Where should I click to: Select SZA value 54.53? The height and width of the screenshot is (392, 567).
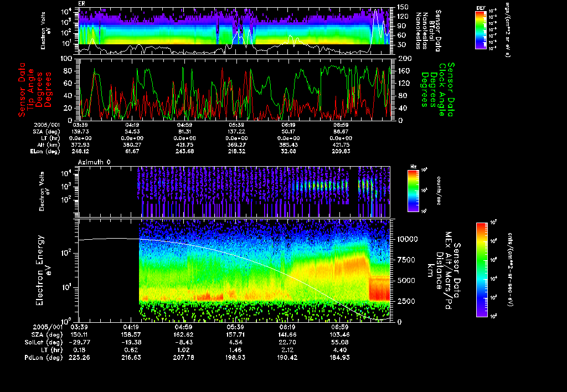point(132,132)
